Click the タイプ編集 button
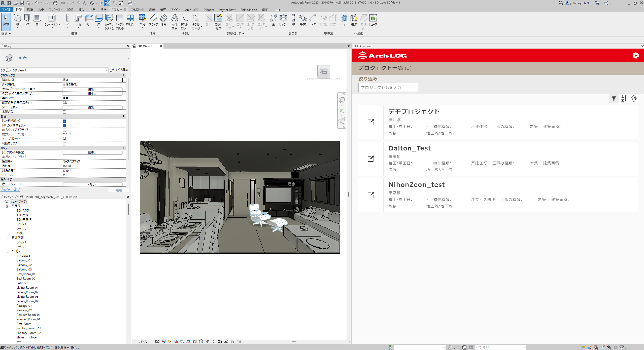 [x=119, y=70]
